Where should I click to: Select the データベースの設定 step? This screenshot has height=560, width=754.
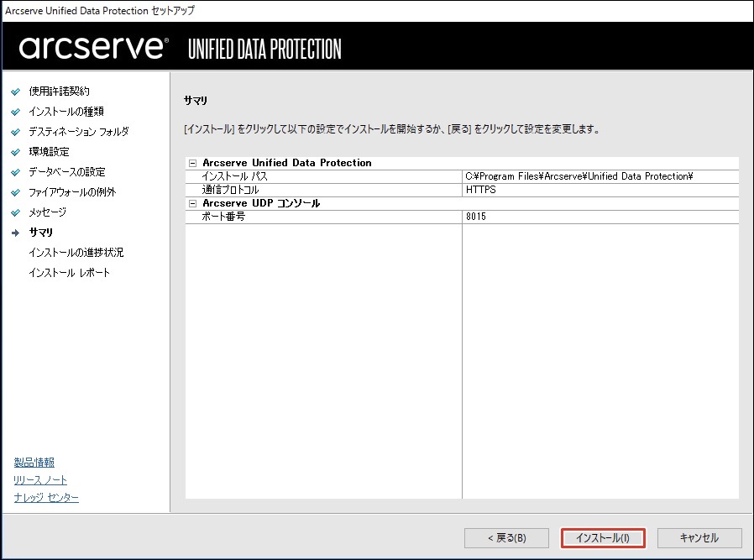click(x=67, y=171)
